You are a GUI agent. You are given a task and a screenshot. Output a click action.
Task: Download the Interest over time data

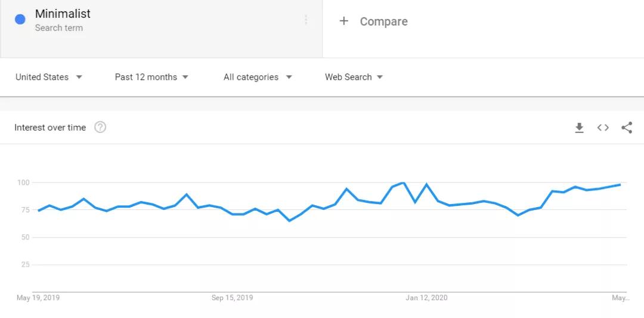(x=579, y=128)
